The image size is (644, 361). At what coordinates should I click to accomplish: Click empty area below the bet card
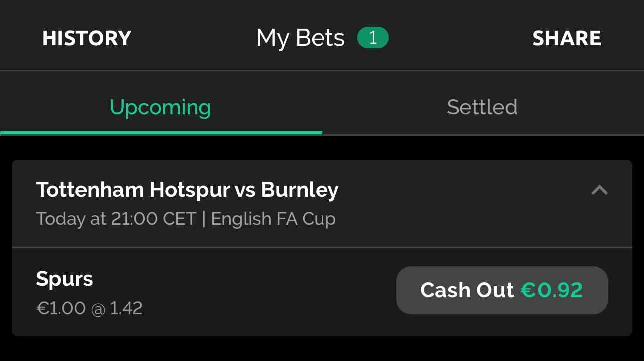click(322, 349)
